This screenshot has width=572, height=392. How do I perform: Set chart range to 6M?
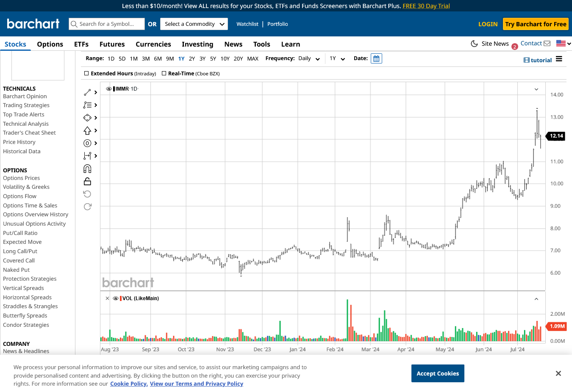[158, 59]
